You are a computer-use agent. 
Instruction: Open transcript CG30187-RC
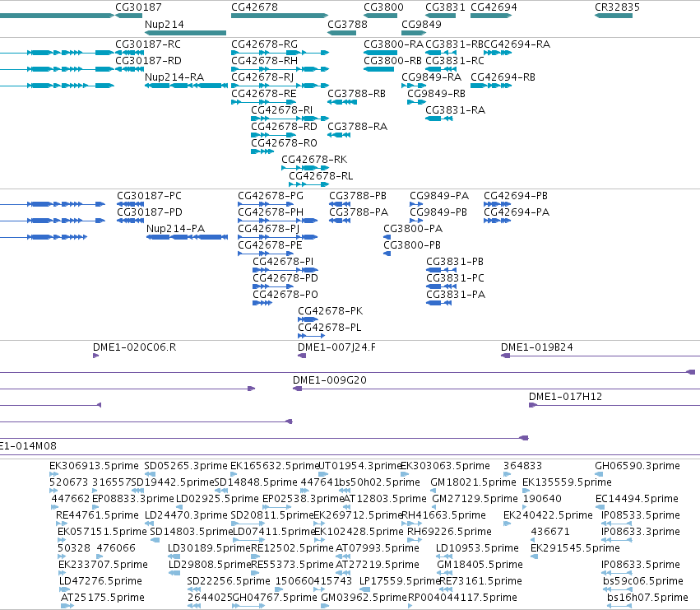point(148,44)
